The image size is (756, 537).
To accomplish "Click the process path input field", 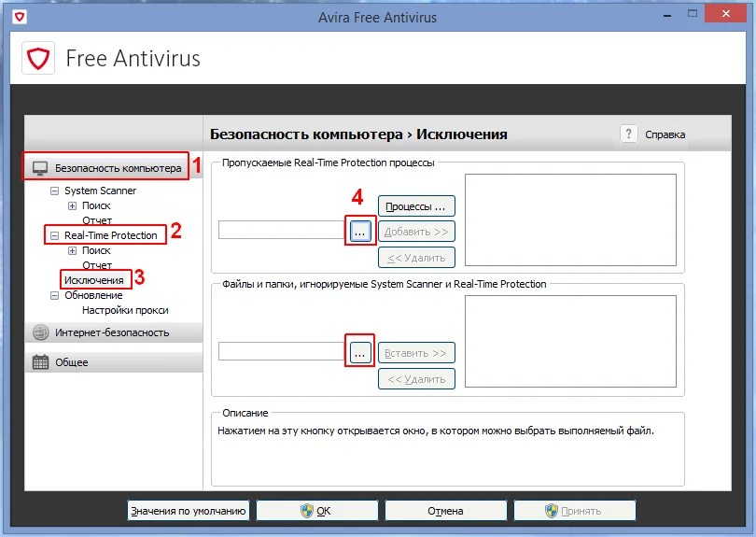I will click(281, 230).
